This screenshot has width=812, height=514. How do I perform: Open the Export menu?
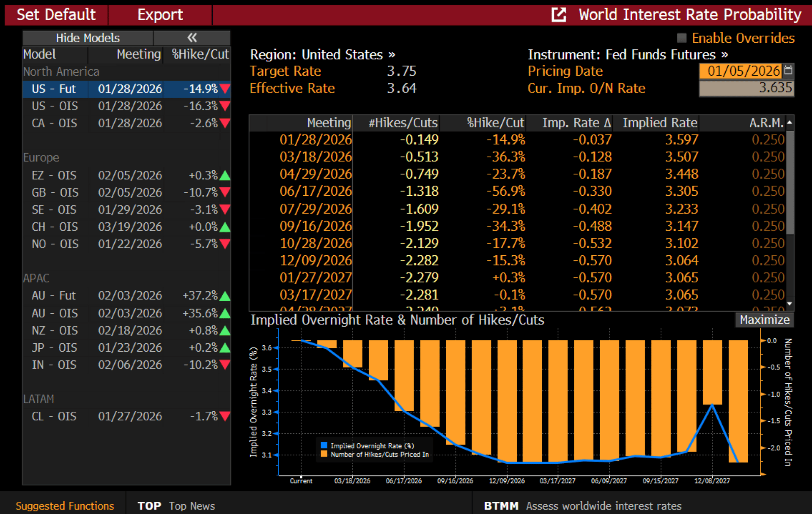tap(160, 15)
